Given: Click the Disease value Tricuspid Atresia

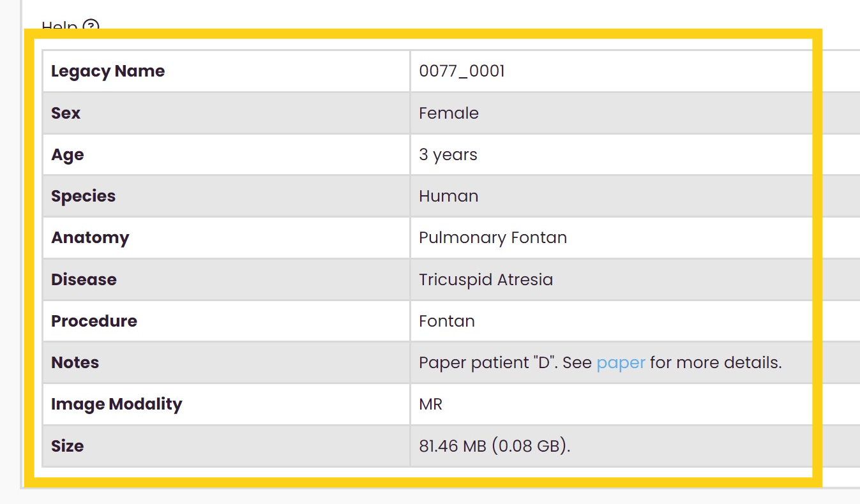Looking at the screenshot, I should pos(485,279).
